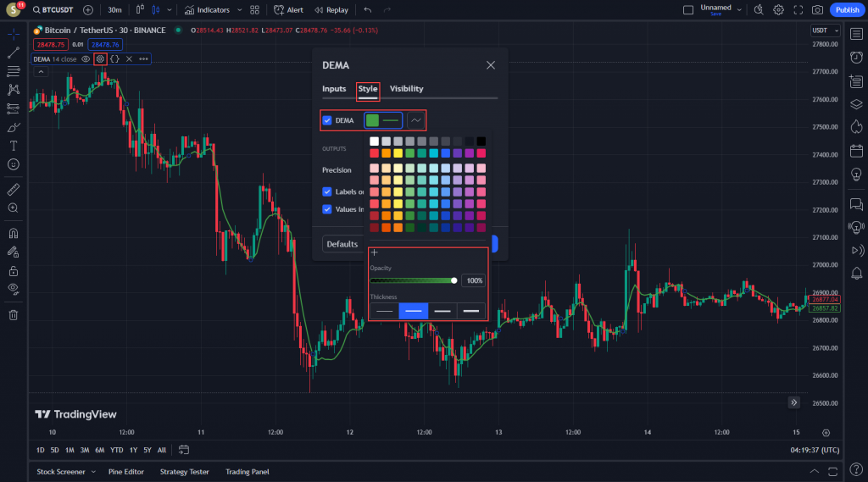868x482 pixels.
Task: Open the USDT currency dropdown
Action: point(825,30)
